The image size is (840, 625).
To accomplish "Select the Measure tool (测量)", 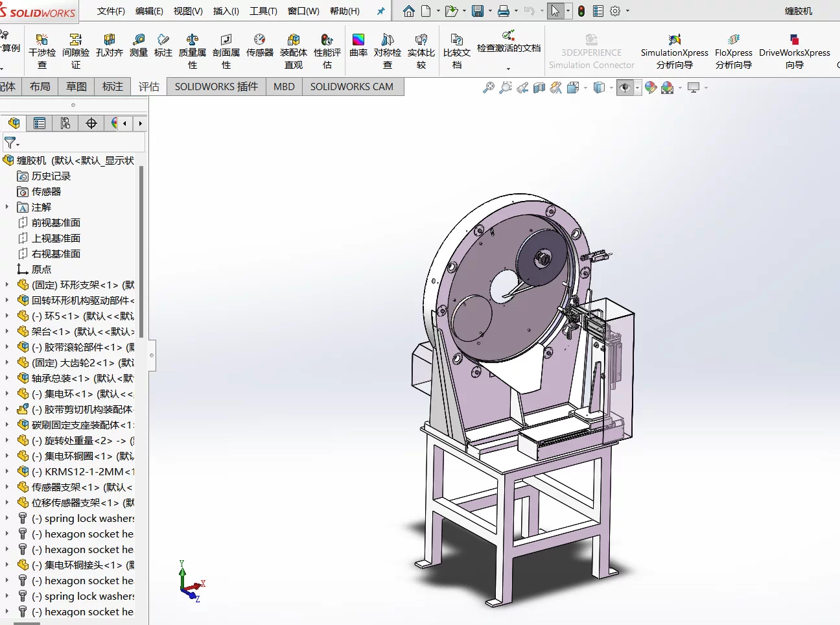I will click(139, 45).
